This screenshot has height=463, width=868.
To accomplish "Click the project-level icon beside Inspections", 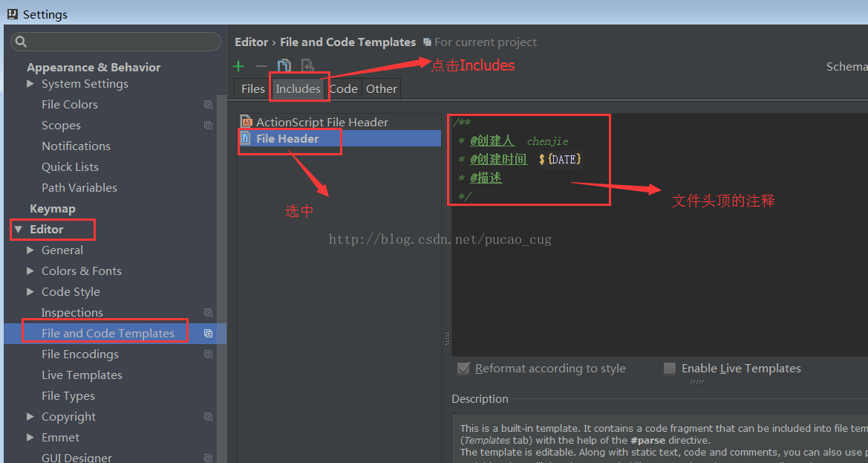I will point(208,313).
